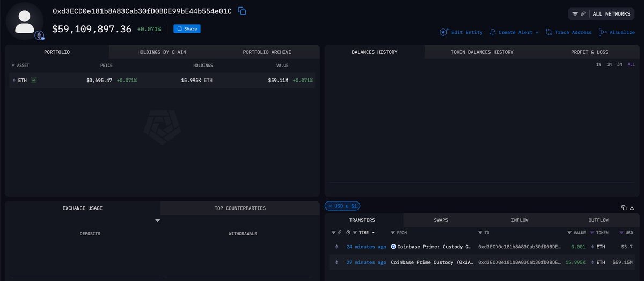Open the INFLOW tab
The height and width of the screenshot is (281, 644).
520,220
